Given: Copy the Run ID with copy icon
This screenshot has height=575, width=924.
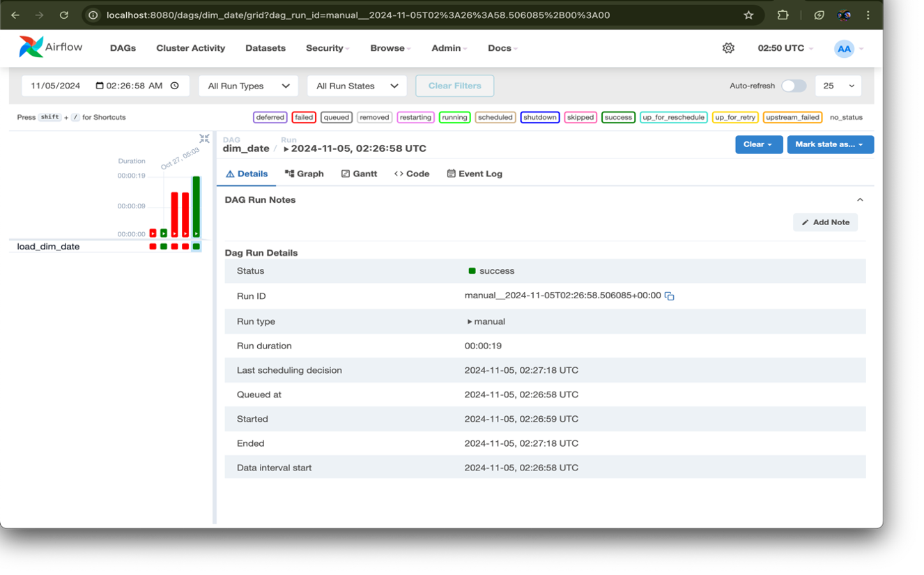Looking at the screenshot, I should click(669, 296).
